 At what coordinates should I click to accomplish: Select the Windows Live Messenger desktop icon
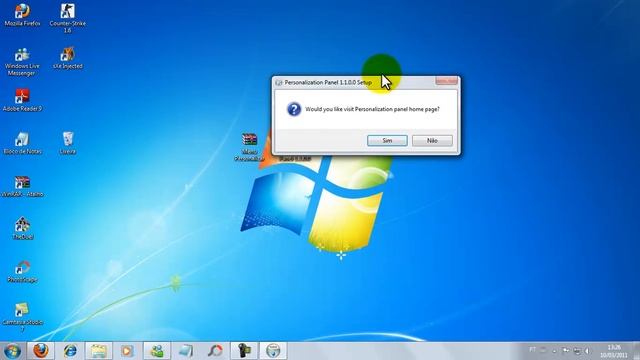22,62
